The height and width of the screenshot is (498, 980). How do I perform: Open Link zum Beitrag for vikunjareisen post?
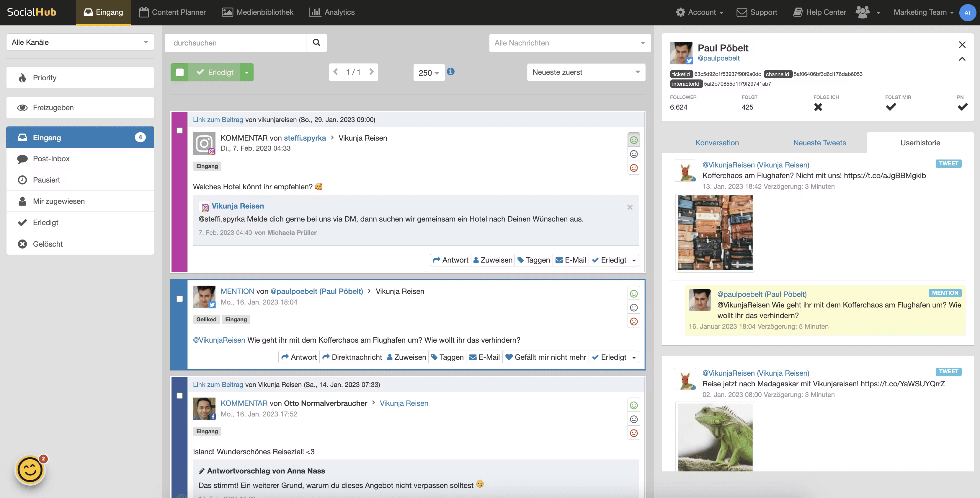218,120
